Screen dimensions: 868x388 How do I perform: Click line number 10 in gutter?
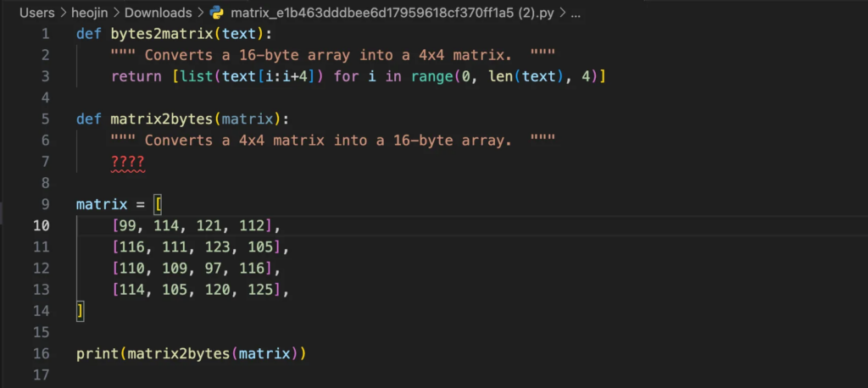pyautogui.click(x=42, y=225)
